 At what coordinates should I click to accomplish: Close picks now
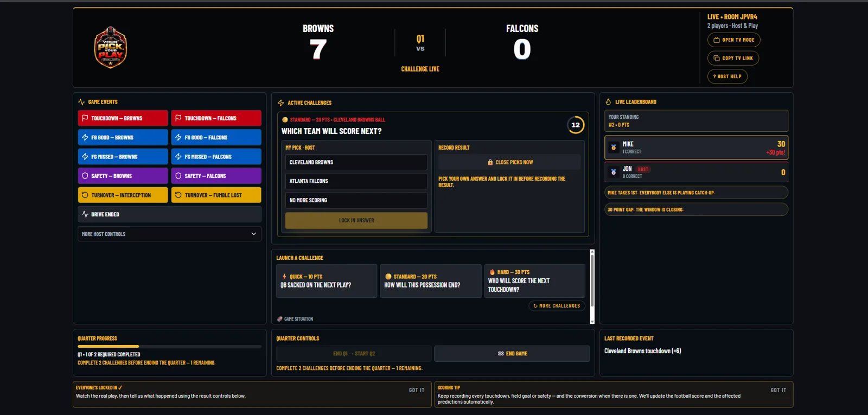pyautogui.click(x=509, y=162)
